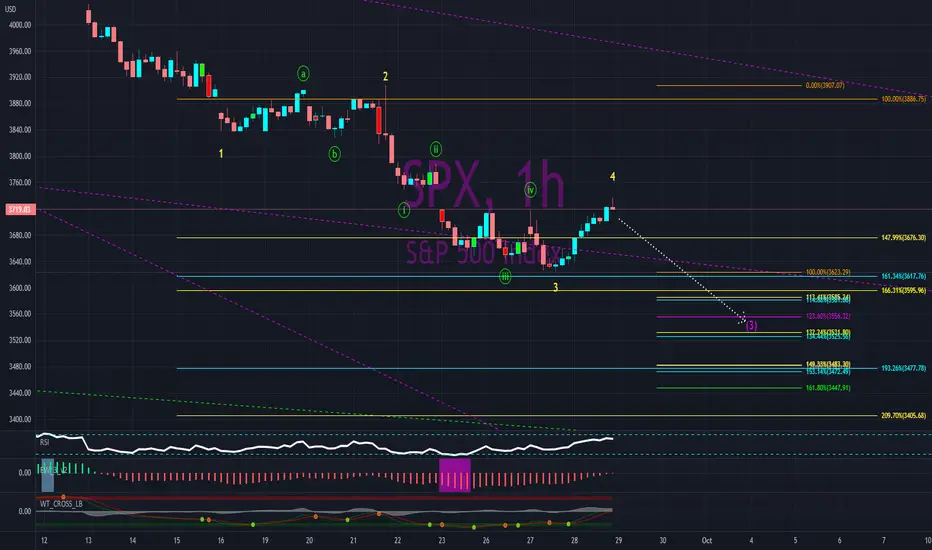Click Fibonacci label 100.00%(3886.75)
The width and height of the screenshot is (932, 550).
coord(903,99)
